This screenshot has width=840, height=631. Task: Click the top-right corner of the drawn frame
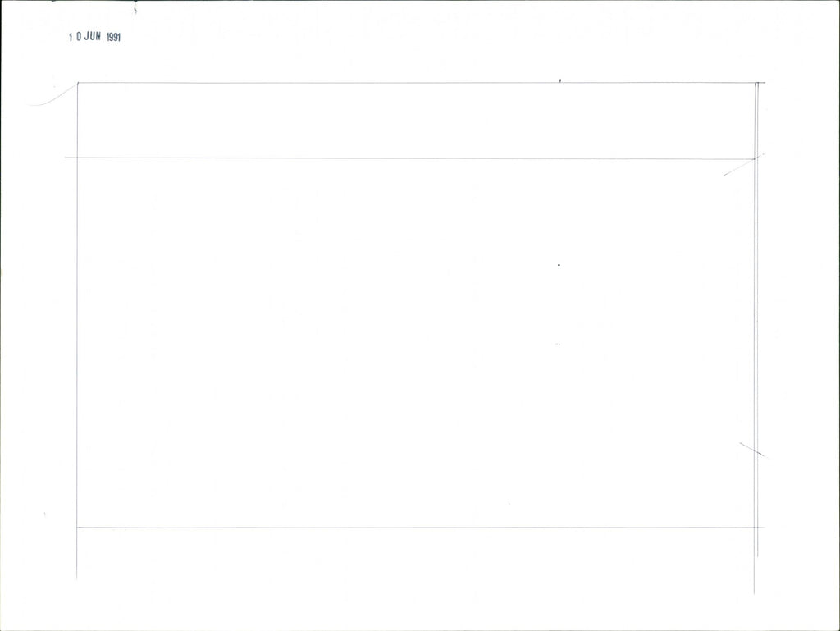(756, 83)
